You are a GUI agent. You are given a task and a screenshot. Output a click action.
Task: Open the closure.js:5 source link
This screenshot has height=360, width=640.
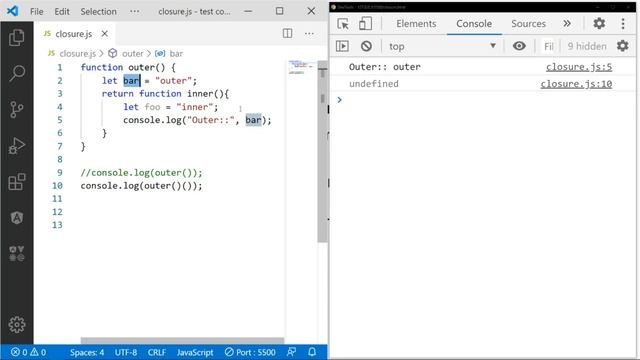(x=579, y=67)
